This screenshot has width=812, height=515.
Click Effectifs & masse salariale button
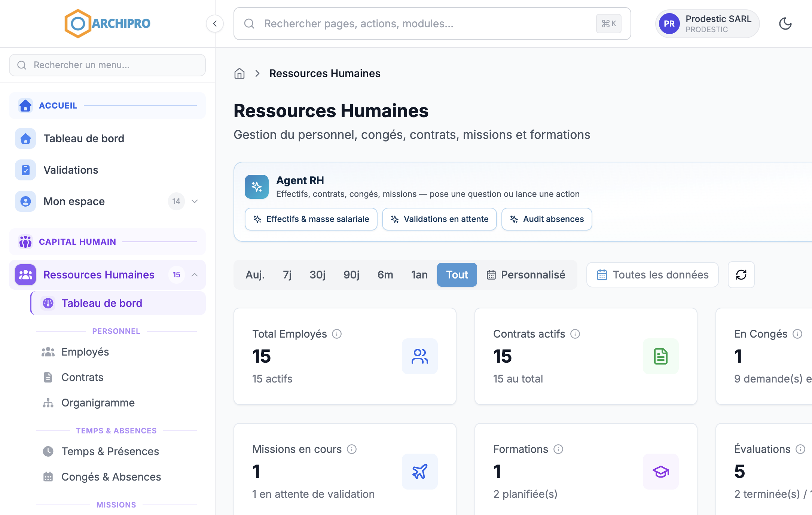[x=311, y=219]
